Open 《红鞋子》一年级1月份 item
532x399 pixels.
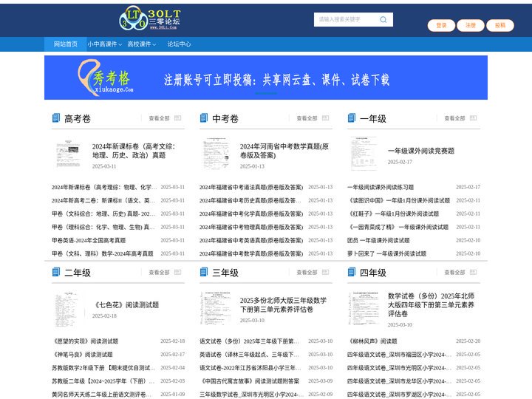click(x=393, y=214)
